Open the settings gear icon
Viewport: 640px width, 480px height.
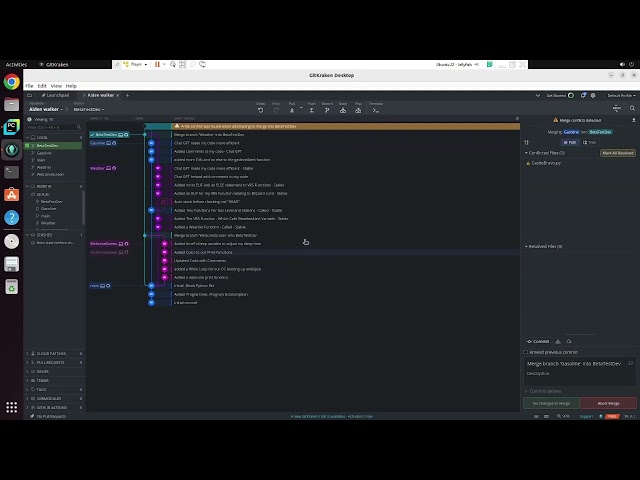pos(593,95)
